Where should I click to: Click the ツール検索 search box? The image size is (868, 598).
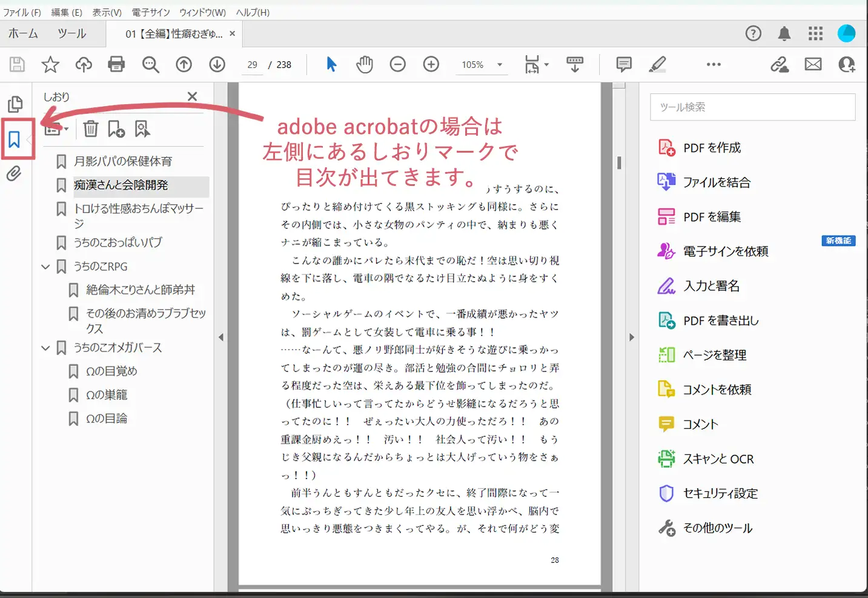pyautogui.click(x=752, y=107)
